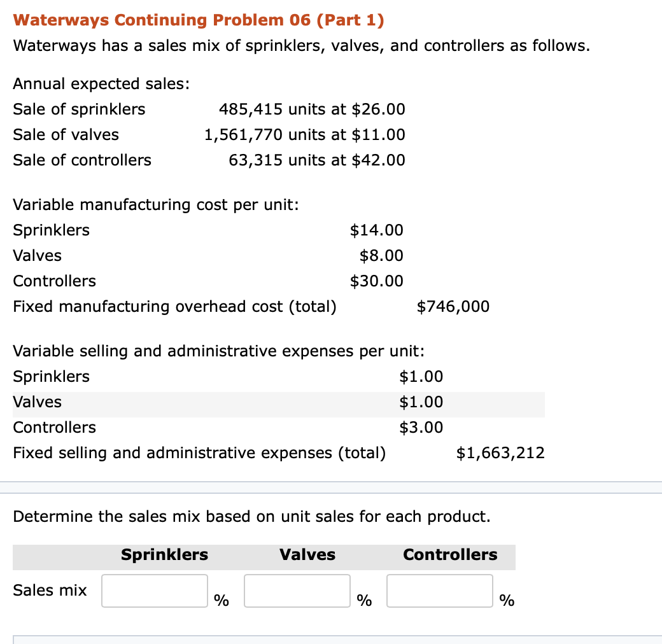Screen dimensions: 662x644
Task: Select the Sprinklers column header
Action: pos(164,555)
